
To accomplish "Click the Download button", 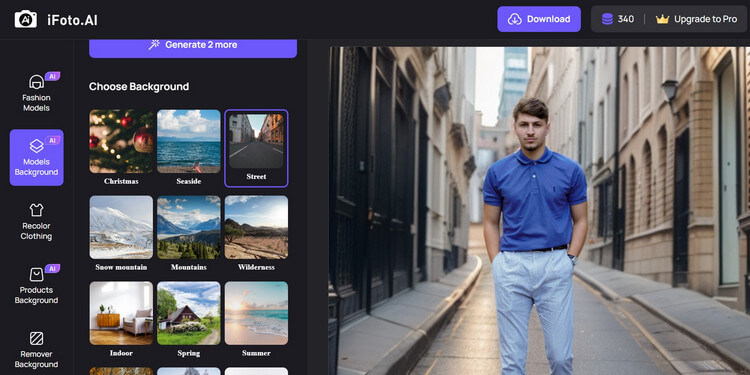I will [x=539, y=19].
